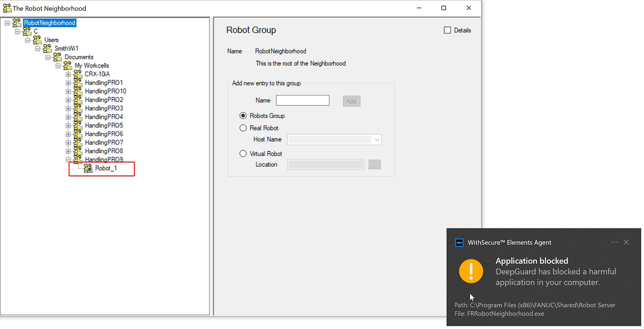
Task: Choose the Robots Group radio option
Action: click(243, 116)
